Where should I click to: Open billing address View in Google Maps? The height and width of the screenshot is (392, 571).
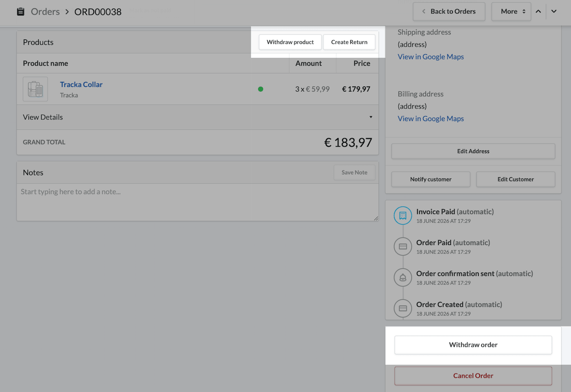[x=431, y=119]
